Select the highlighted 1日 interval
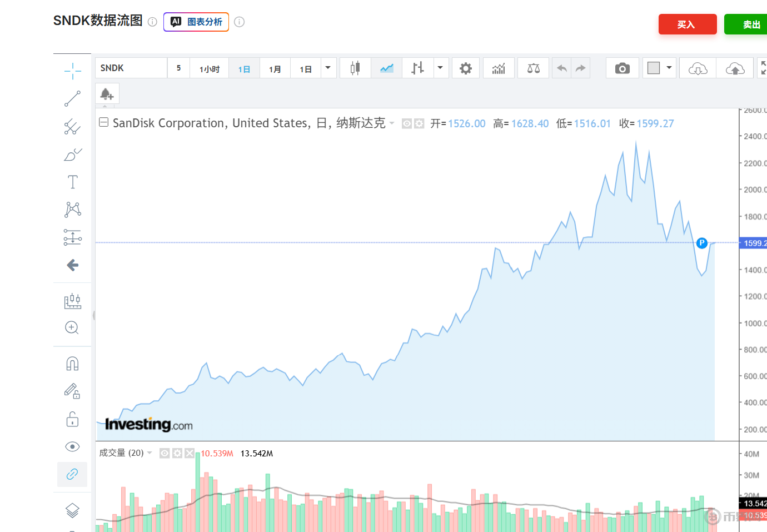 (244, 68)
